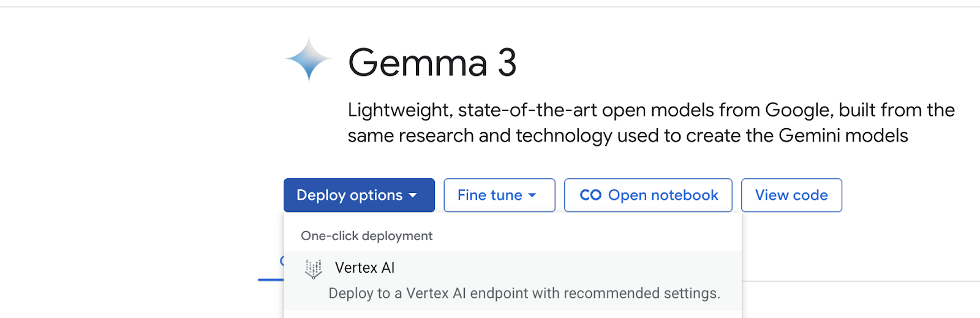Viewport: 980px width, 318px height.
Task: Select Vertex AI deployment option
Action: 365,268
